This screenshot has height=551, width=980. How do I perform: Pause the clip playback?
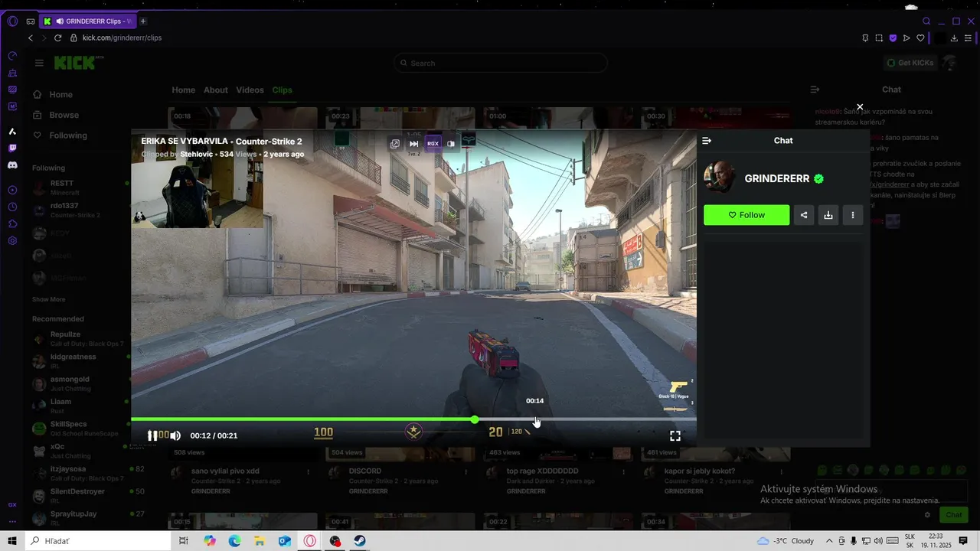pos(152,435)
